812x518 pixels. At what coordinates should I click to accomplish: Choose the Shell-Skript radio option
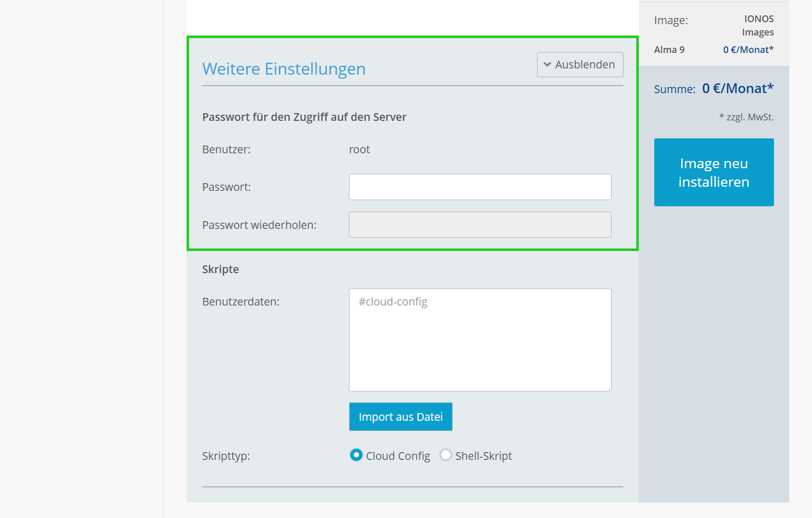coord(446,455)
